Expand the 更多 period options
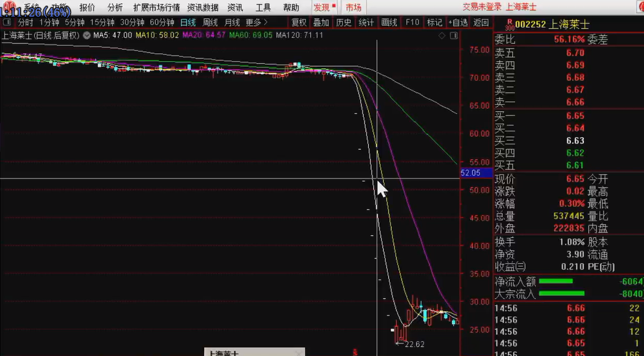The image size is (644, 356). tap(256, 22)
